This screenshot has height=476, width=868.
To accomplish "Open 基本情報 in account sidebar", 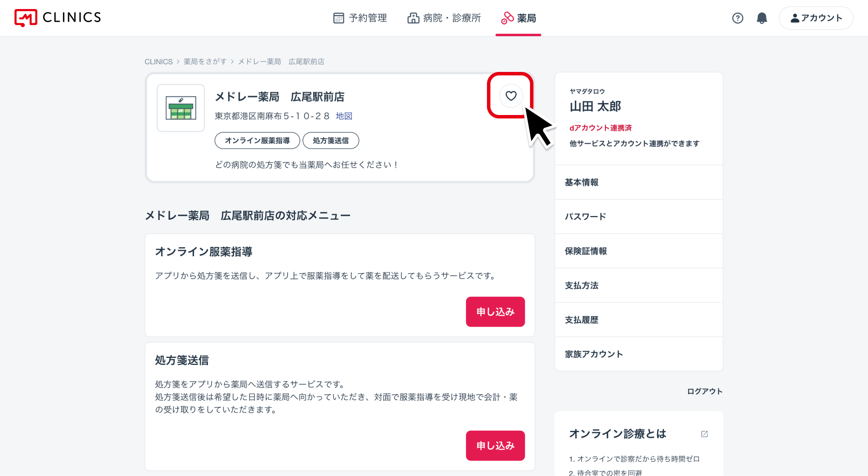I will (x=639, y=182).
